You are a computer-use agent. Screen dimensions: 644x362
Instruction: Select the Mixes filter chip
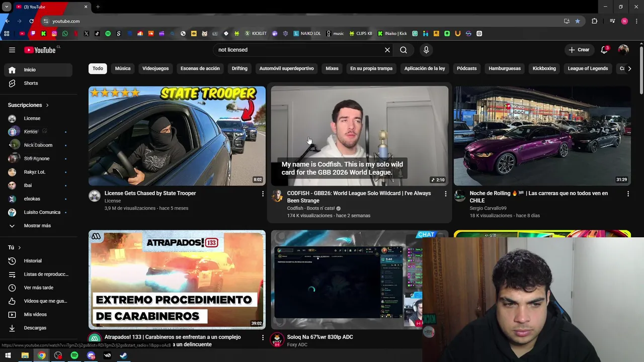pyautogui.click(x=332, y=68)
